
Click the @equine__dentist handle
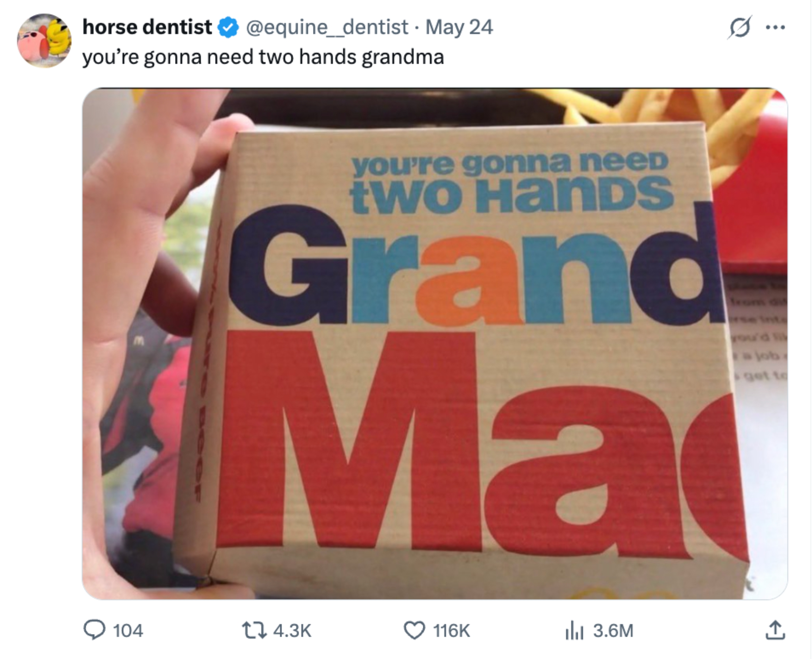[x=326, y=28]
